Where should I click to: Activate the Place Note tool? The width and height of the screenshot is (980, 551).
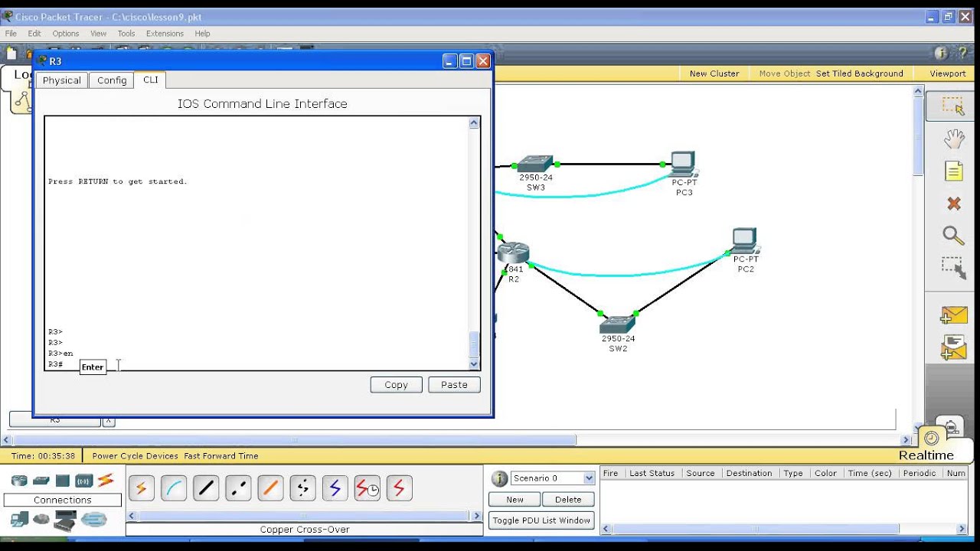953,171
